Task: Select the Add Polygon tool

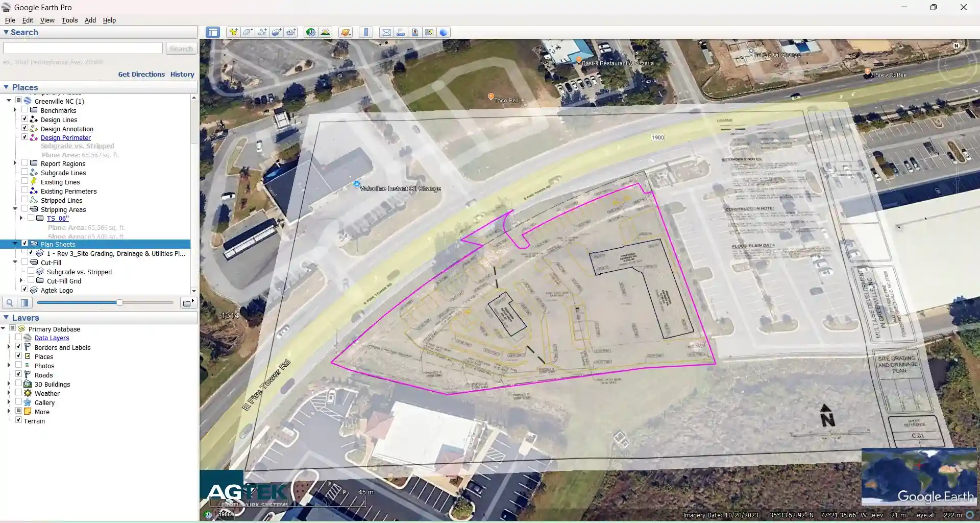Action: [248, 32]
